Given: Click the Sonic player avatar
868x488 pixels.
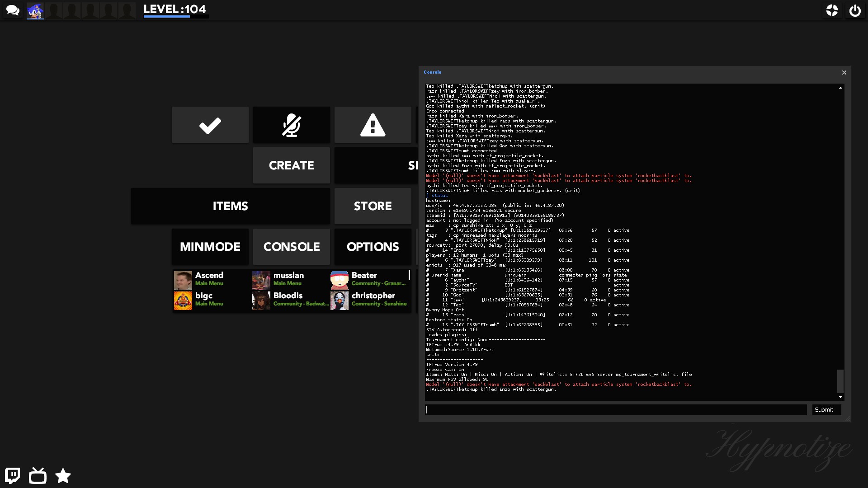Looking at the screenshot, I should click(35, 10).
